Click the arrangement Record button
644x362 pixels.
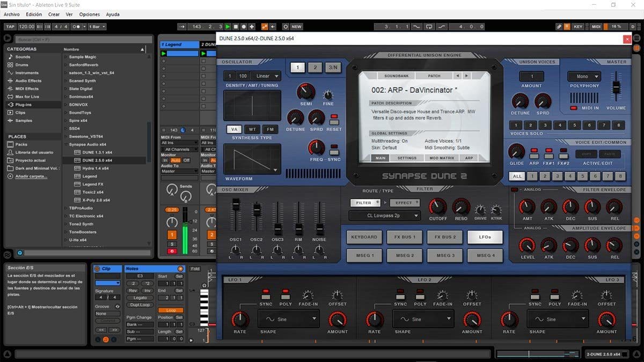coord(244,26)
